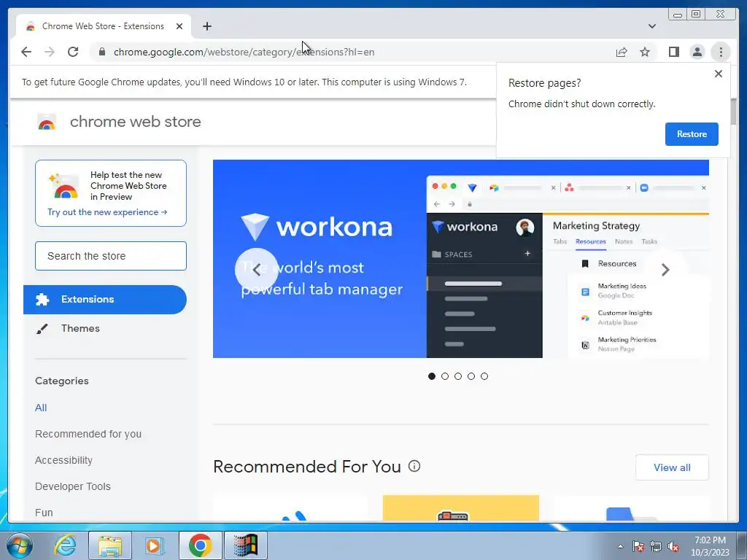Click the muted volume tray icon

pos(673,546)
